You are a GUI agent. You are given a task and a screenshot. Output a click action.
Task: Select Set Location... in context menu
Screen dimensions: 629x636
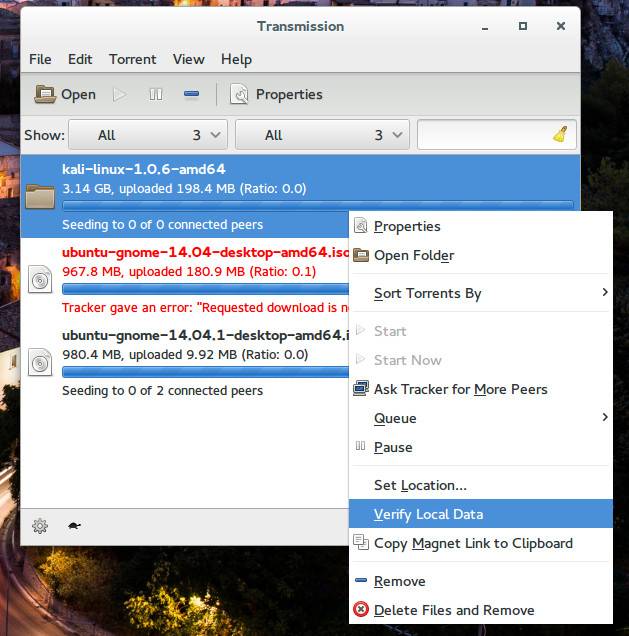pyautogui.click(x=481, y=485)
